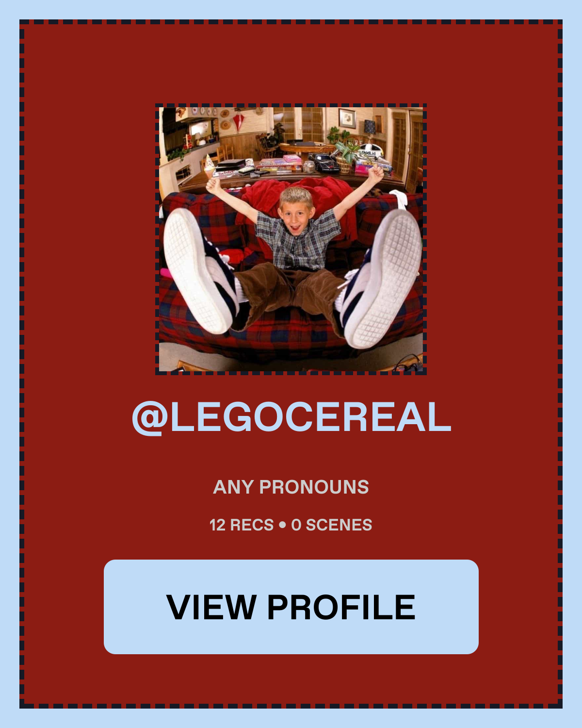
Task: Click the bullet separator between RECS and SCENES
Action: pyautogui.click(x=282, y=525)
